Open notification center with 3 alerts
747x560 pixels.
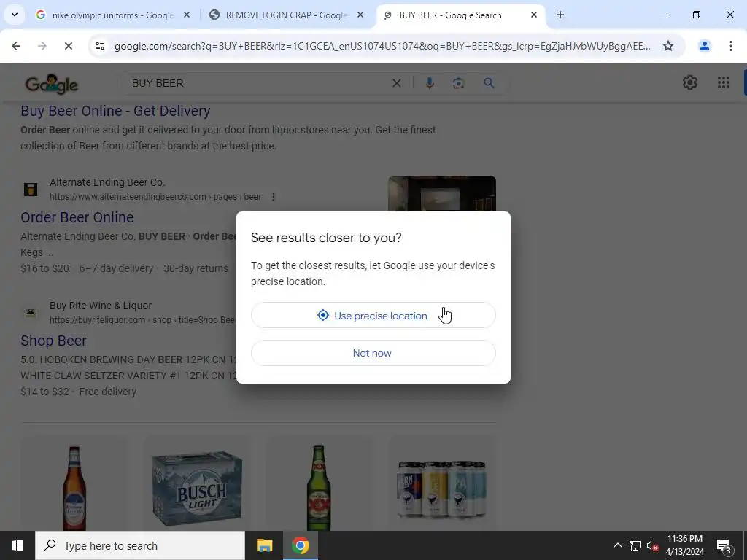(724, 546)
